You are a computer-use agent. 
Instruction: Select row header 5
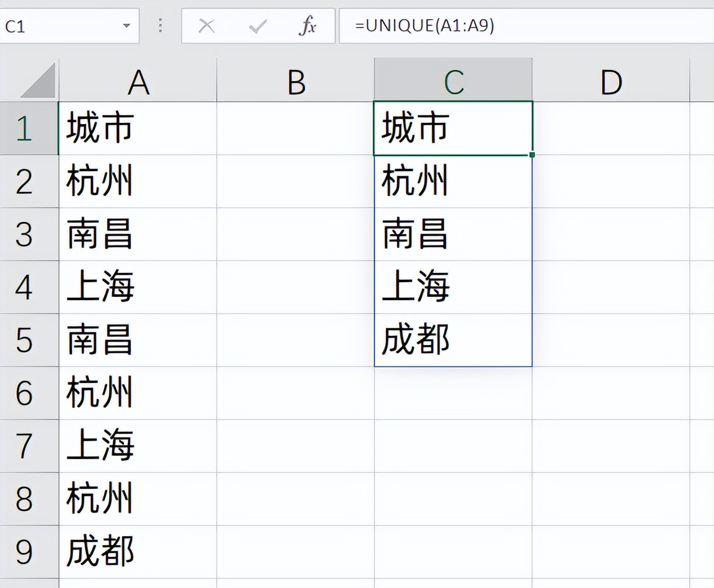click(x=29, y=340)
